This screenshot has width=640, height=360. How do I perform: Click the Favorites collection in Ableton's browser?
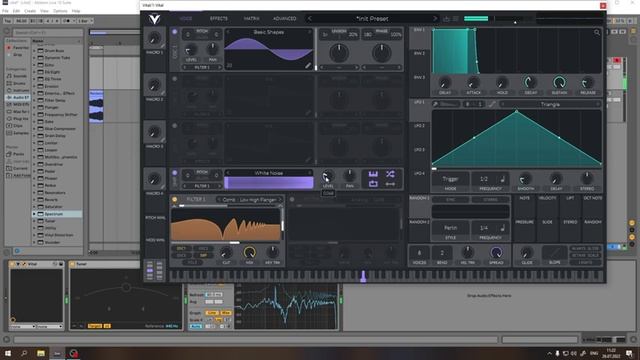pos(18,47)
